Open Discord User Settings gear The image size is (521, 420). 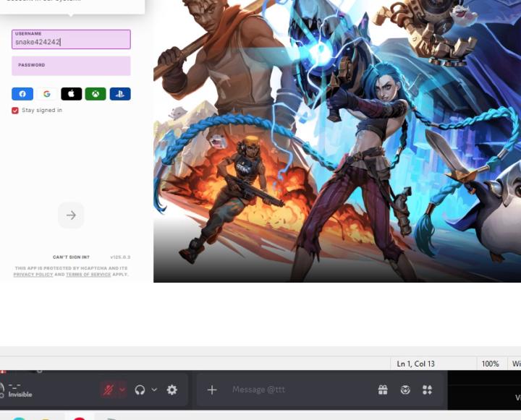(171, 390)
